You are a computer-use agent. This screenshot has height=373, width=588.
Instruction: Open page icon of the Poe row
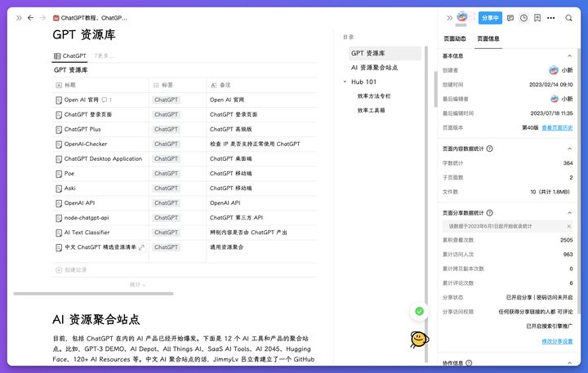pos(59,174)
